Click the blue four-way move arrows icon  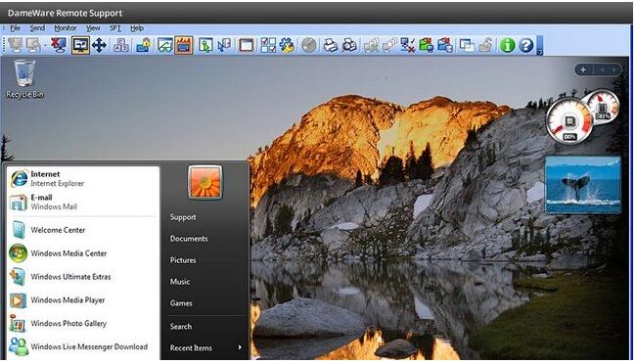point(99,45)
